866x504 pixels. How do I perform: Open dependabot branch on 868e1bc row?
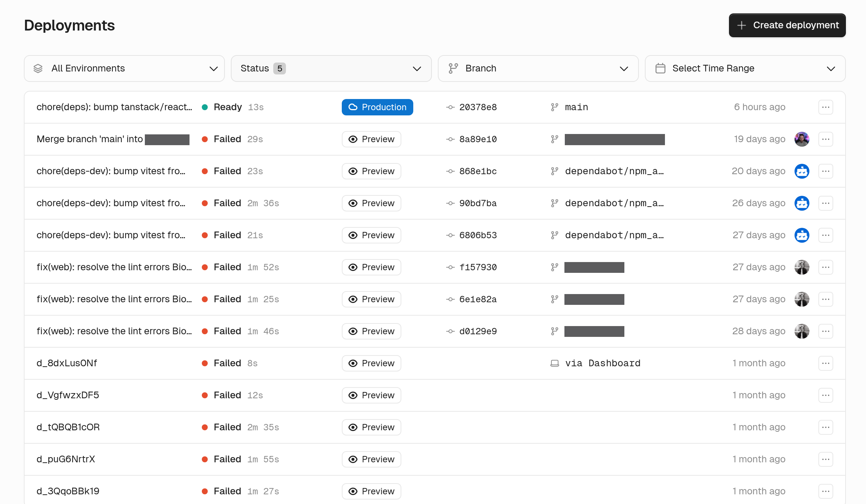[x=614, y=171]
